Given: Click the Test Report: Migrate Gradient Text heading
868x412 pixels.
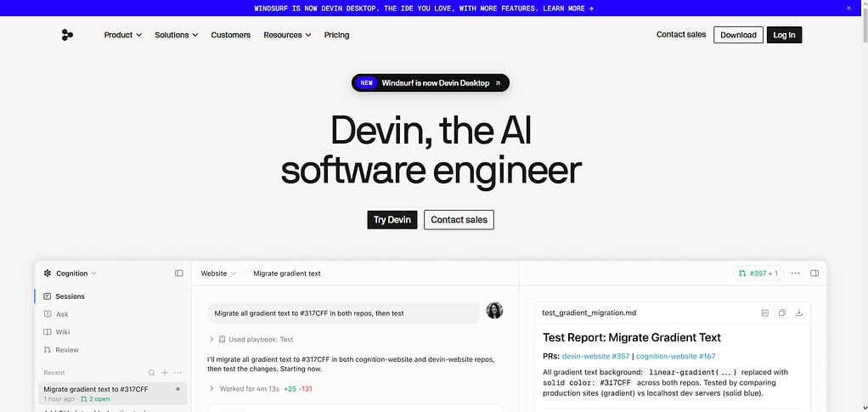Looking at the screenshot, I should (632, 337).
